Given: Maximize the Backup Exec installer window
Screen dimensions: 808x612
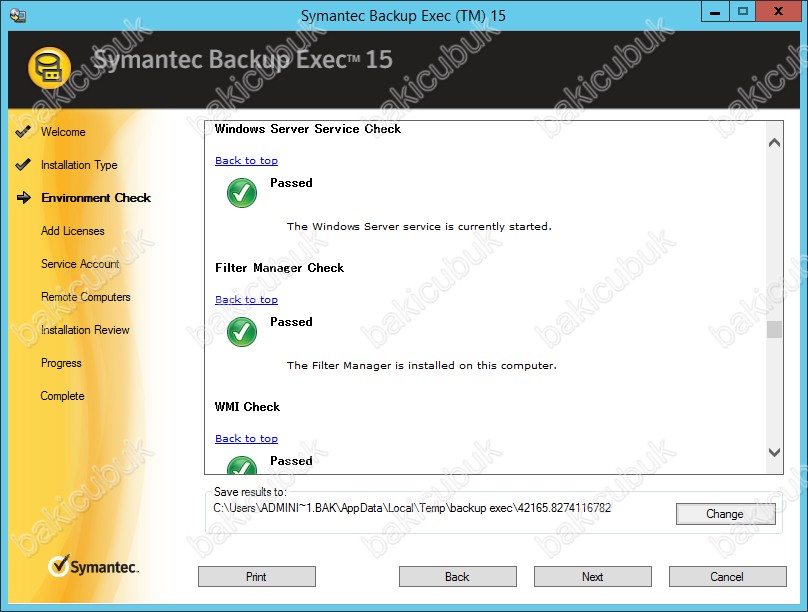Looking at the screenshot, I should coord(743,11).
